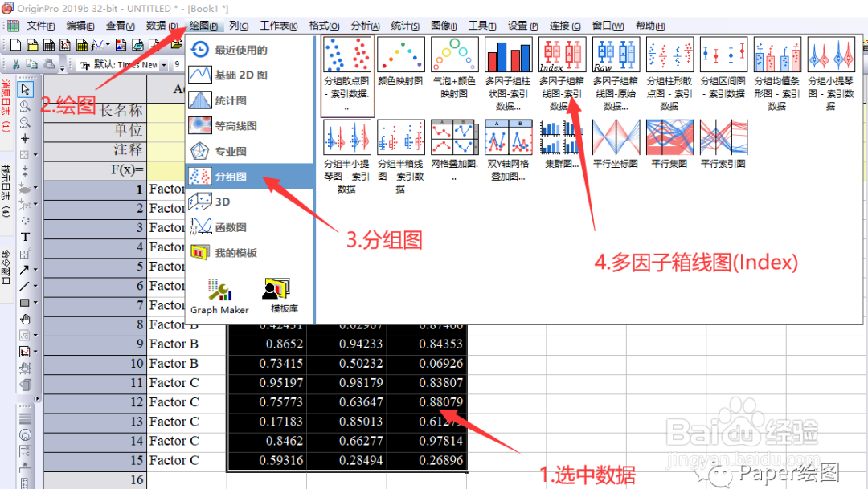Open 最近使用的 plot category

point(250,50)
